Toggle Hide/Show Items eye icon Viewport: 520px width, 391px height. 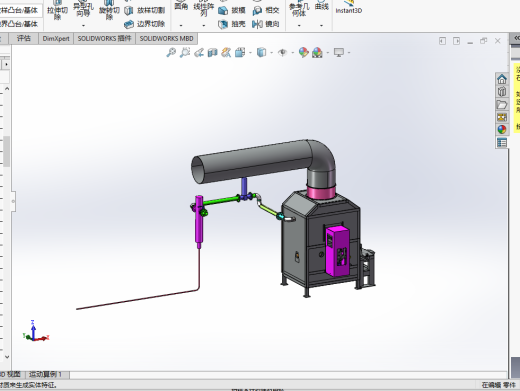[282, 52]
